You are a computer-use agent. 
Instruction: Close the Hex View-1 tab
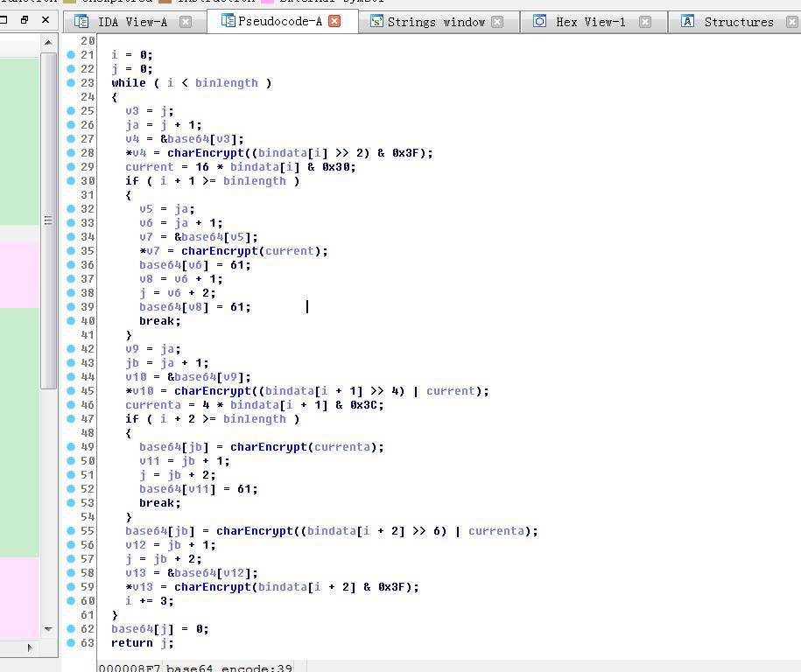[x=645, y=22]
